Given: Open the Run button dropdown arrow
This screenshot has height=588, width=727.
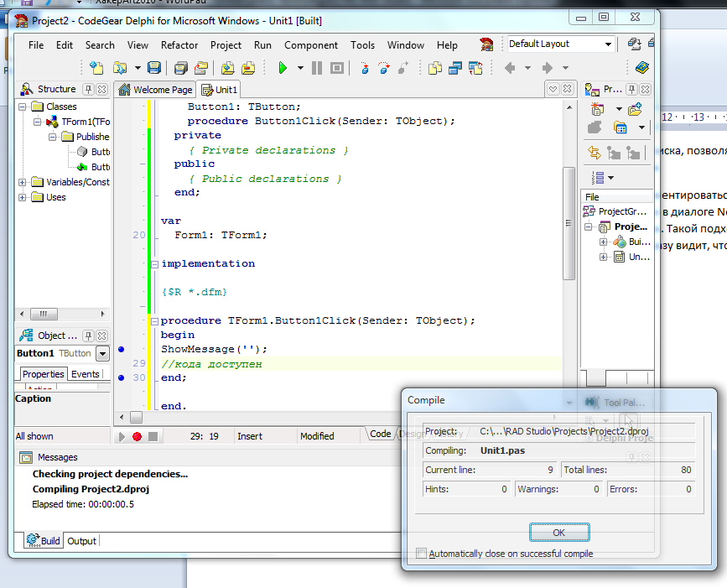Looking at the screenshot, I should pos(300,68).
